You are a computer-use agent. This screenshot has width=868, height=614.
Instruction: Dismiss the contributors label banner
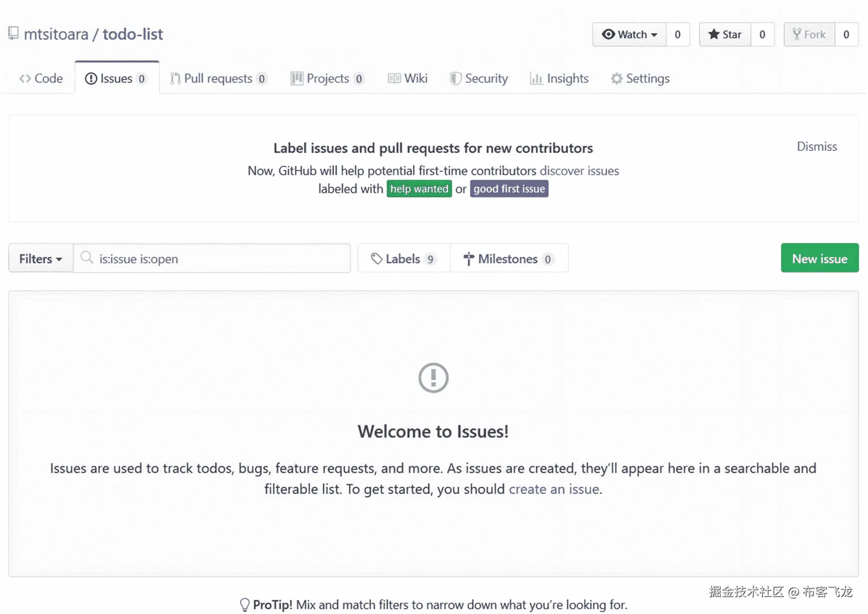point(817,146)
